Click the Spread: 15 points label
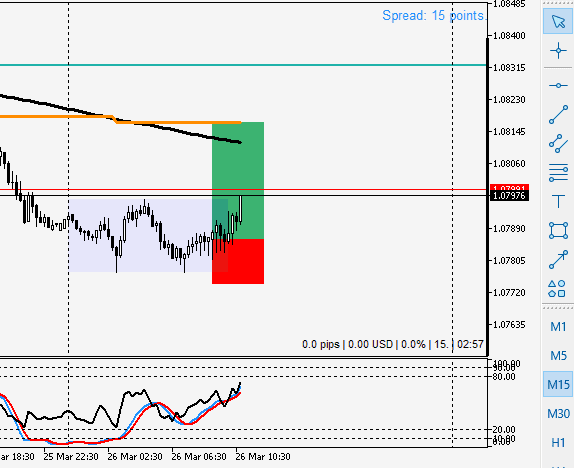This screenshot has height=468, width=574. click(433, 16)
